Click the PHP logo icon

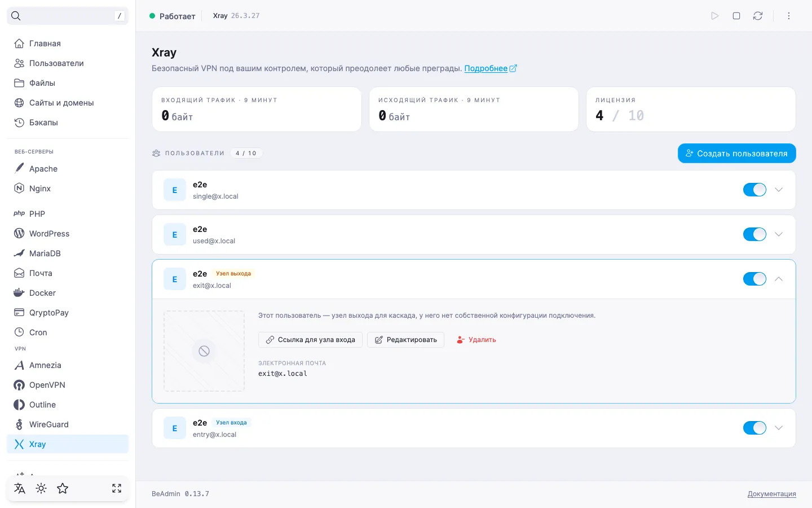(x=19, y=213)
